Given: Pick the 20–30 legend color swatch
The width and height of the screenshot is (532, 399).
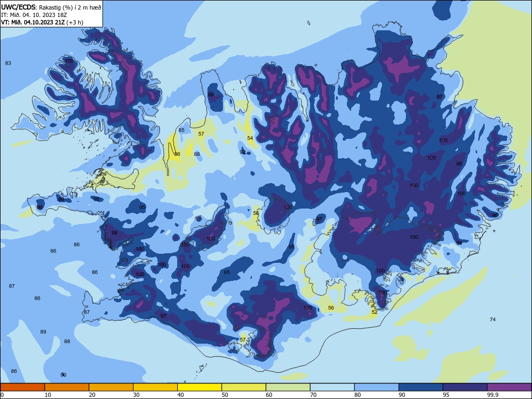Looking at the screenshot, I should tap(111, 387).
